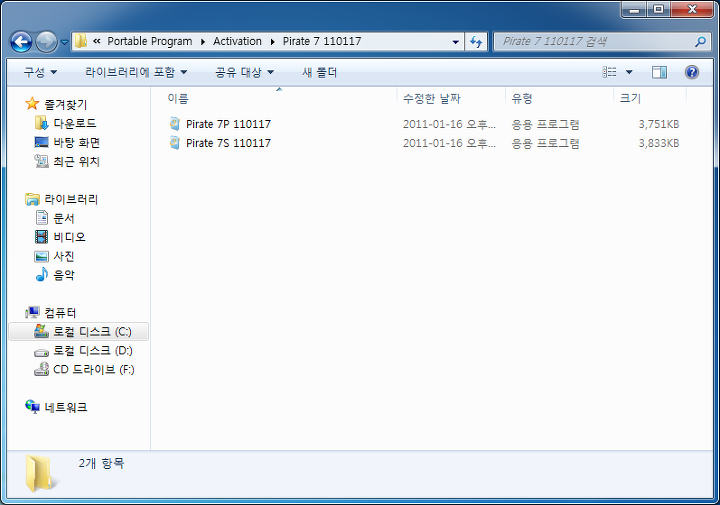Click the 라이브러리 icon

pyautogui.click(x=32, y=199)
